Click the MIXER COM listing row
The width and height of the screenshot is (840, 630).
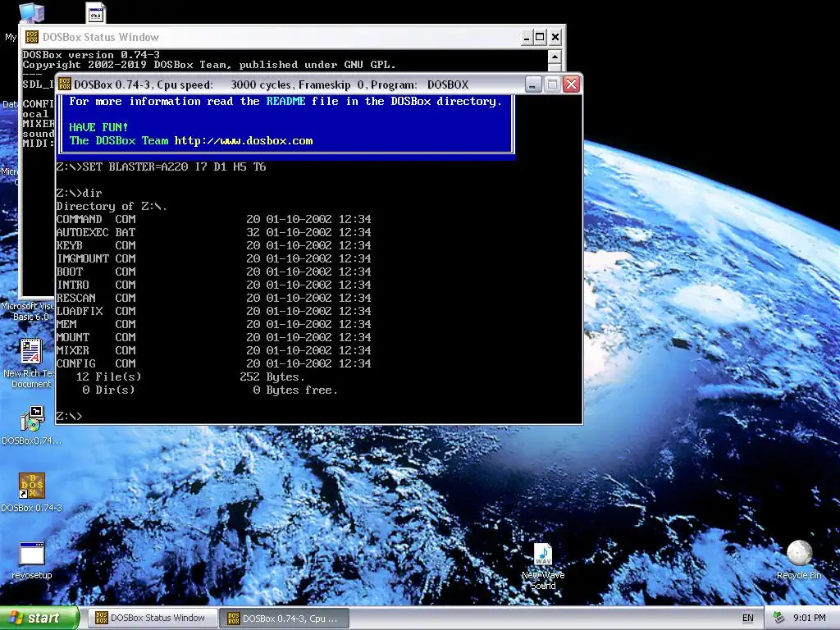point(213,350)
